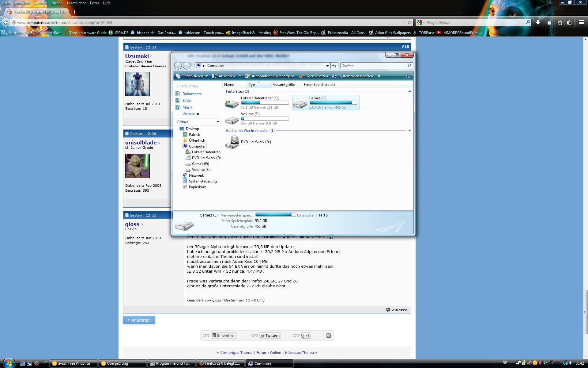Screen dimensions: 588x368
Task: Click the bookmark star icon
Action: pos(560,22)
